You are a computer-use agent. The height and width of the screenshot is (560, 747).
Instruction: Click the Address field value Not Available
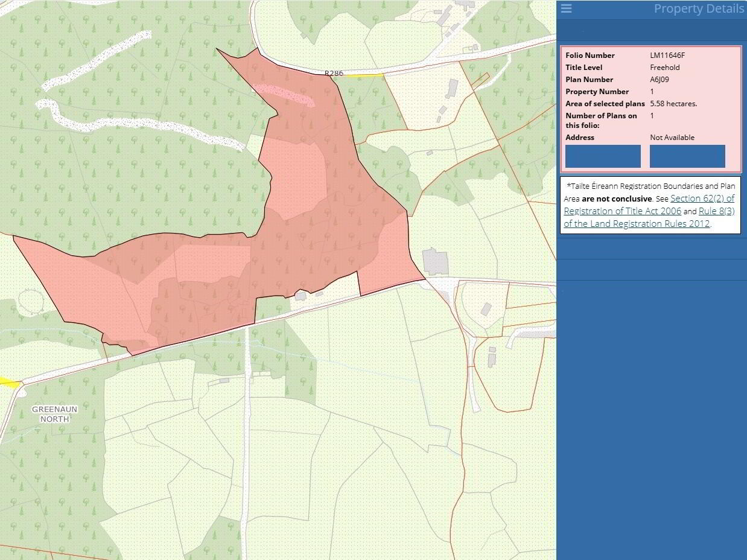672,138
